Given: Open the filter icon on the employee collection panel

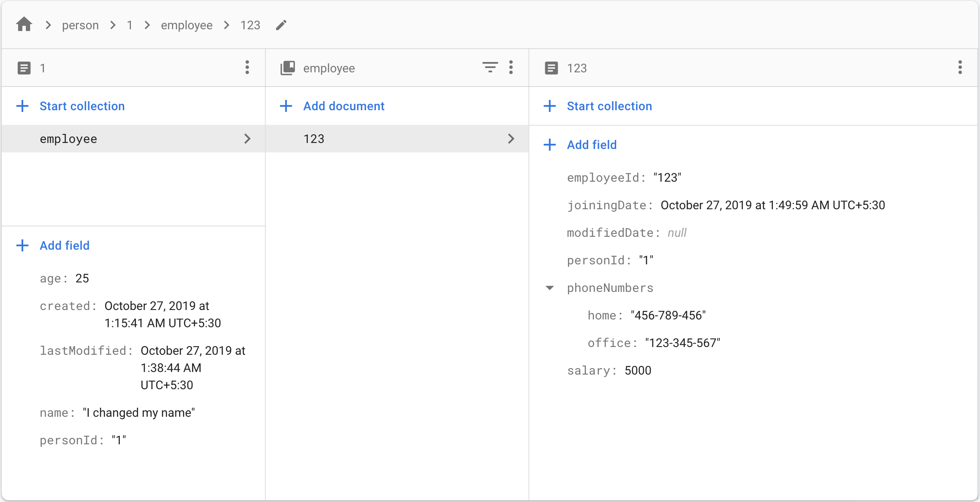Looking at the screenshot, I should pyautogui.click(x=490, y=68).
